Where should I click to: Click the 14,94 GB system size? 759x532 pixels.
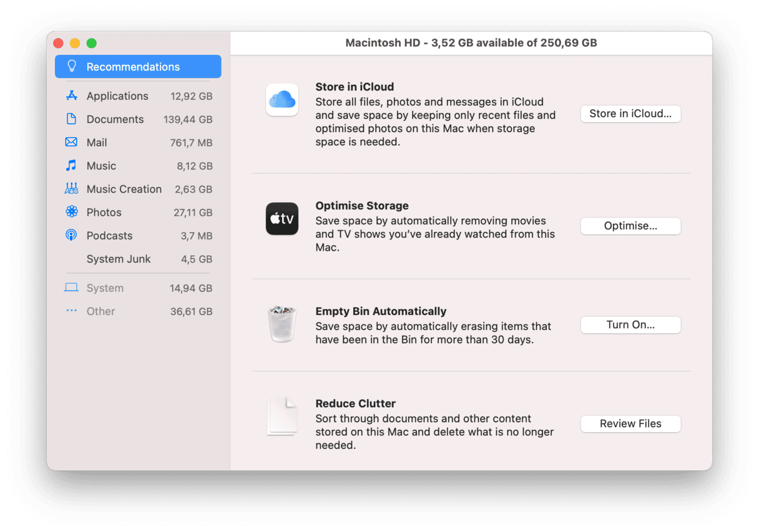(x=191, y=288)
